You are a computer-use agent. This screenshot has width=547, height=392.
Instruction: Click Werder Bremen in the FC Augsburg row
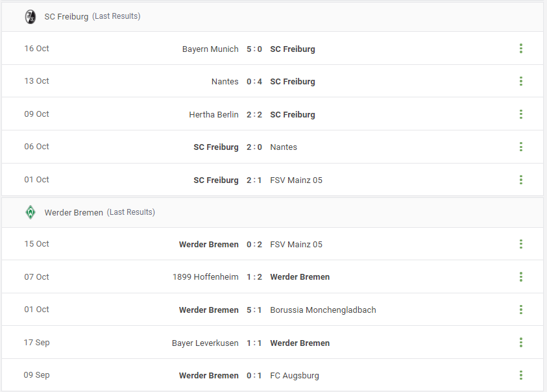[209, 376]
